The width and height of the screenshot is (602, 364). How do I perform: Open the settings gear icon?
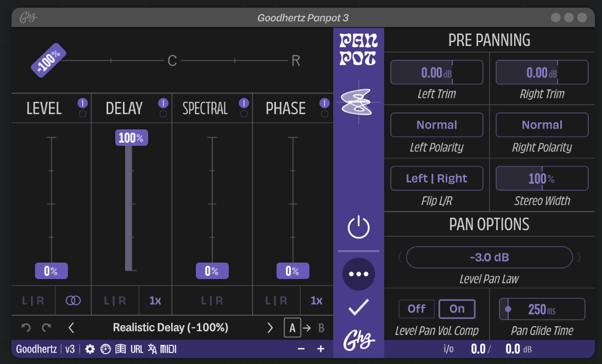pos(89,349)
